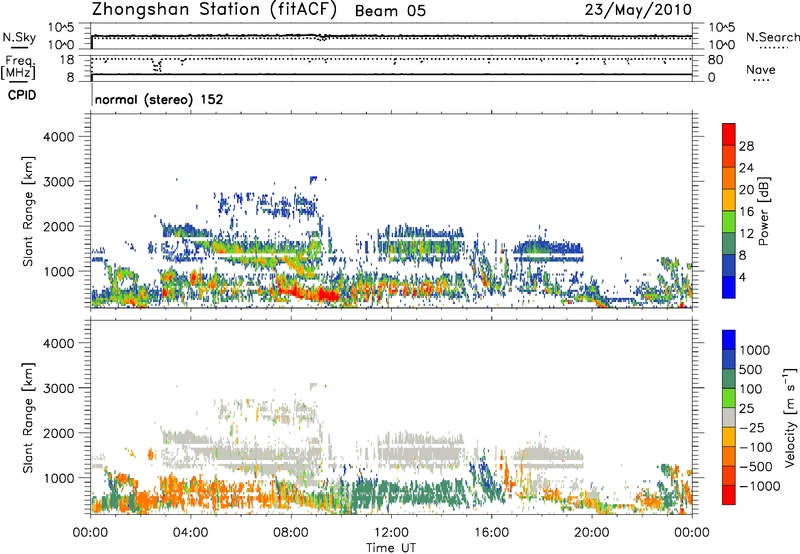Click the 'N.Search' legend label
Screen dimensions: 800x554
click(772, 37)
